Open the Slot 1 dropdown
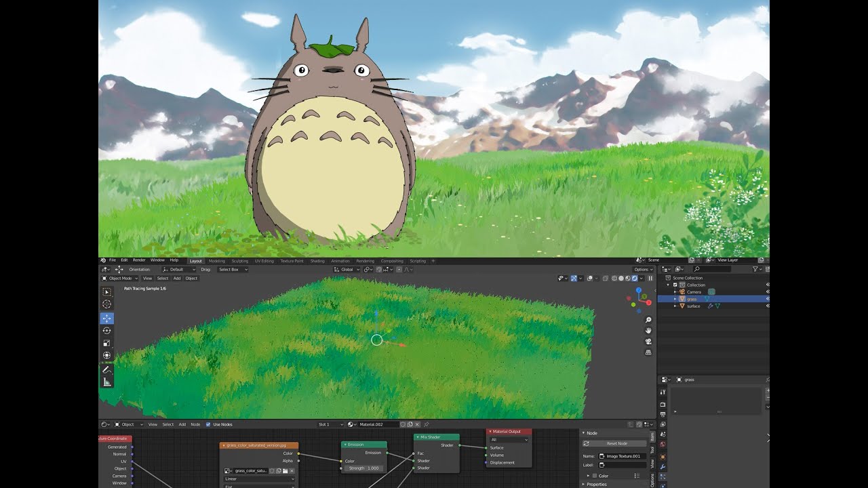The image size is (868, 488). point(332,424)
